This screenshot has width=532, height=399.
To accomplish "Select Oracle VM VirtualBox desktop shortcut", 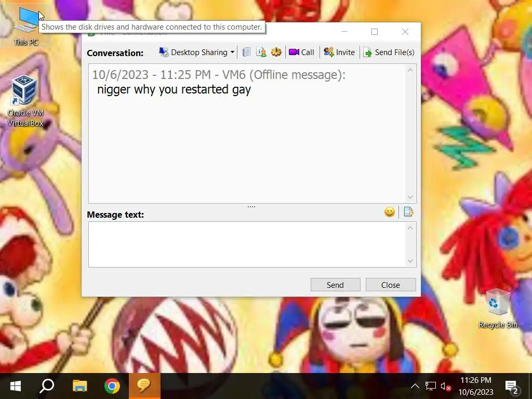I will pyautogui.click(x=25, y=101).
